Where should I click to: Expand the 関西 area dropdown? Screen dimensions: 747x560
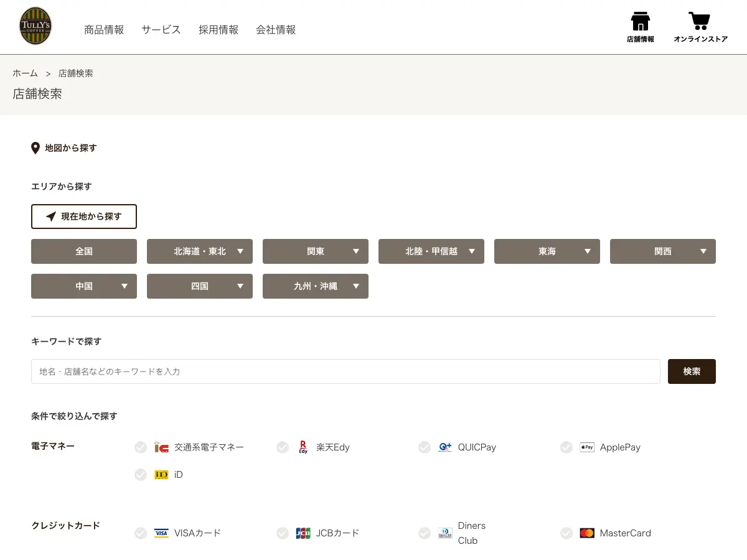(663, 251)
